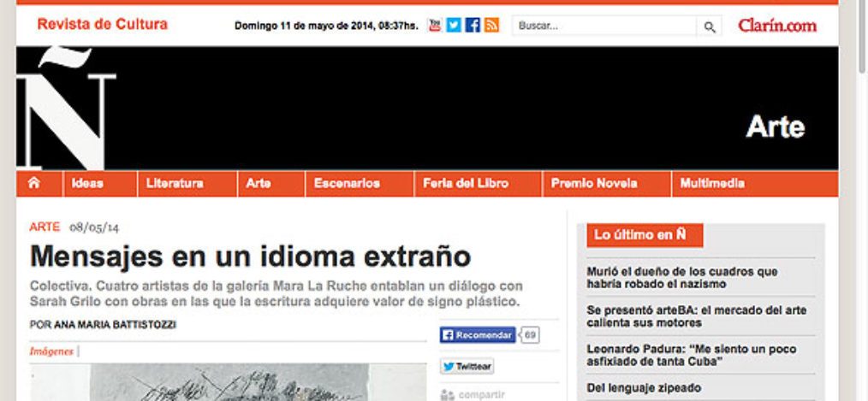Click the page vertical scrollbar thumb
Image resolution: width=868 pixels, height=401 pixels.
click(x=862, y=37)
